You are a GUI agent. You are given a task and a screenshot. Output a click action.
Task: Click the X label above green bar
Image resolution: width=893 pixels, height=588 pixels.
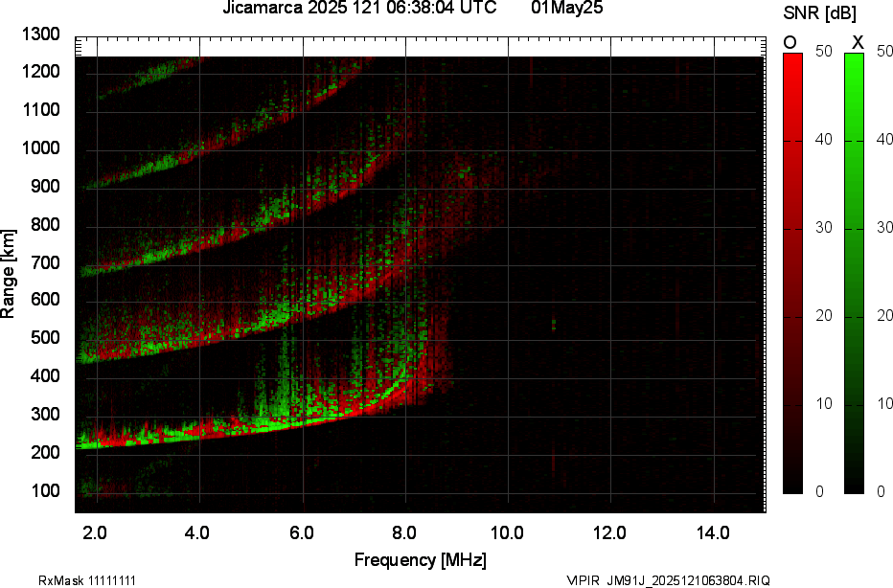[x=858, y=43]
